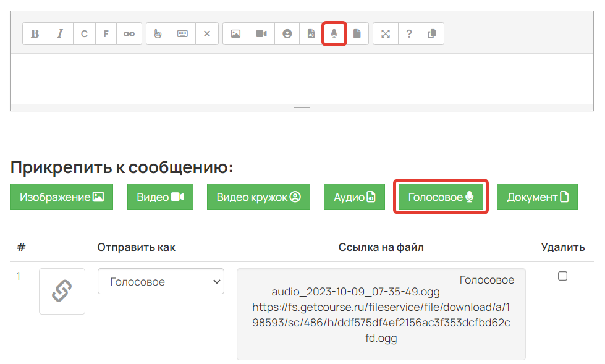
Task: Expand editor to fullscreen
Action: click(x=386, y=34)
